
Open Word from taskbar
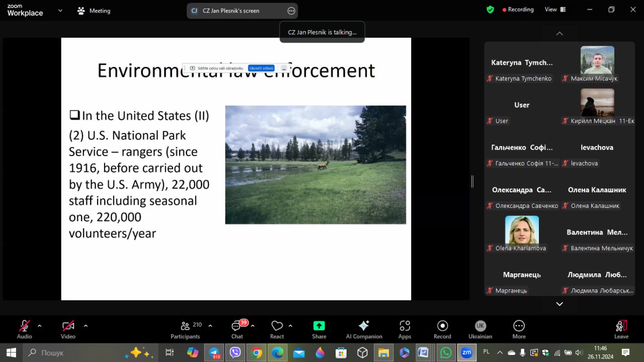pos(423,352)
